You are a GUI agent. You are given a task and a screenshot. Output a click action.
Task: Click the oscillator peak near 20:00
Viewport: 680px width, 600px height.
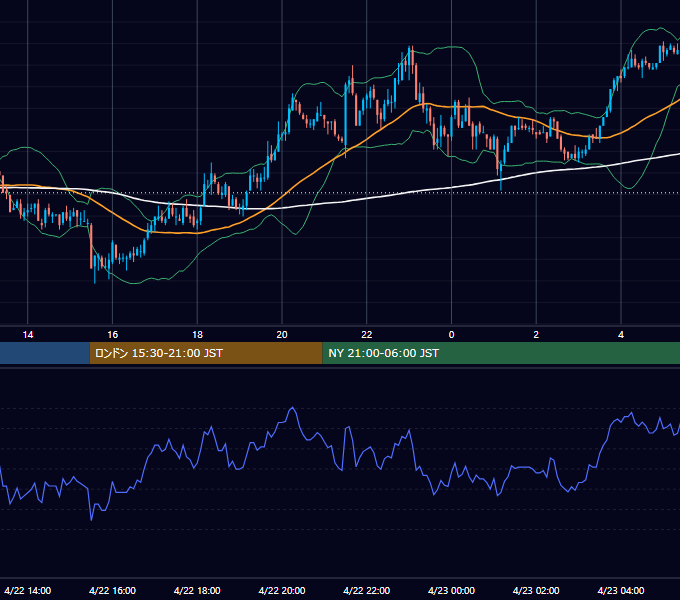point(293,408)
